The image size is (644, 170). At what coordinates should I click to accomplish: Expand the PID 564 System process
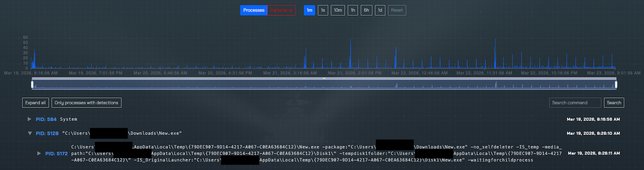click(x=29, y=119)
